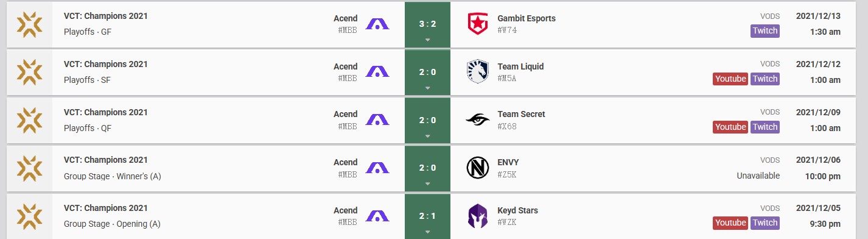Expand the 3 : 2 score details arrow

(x=427, y=40)
